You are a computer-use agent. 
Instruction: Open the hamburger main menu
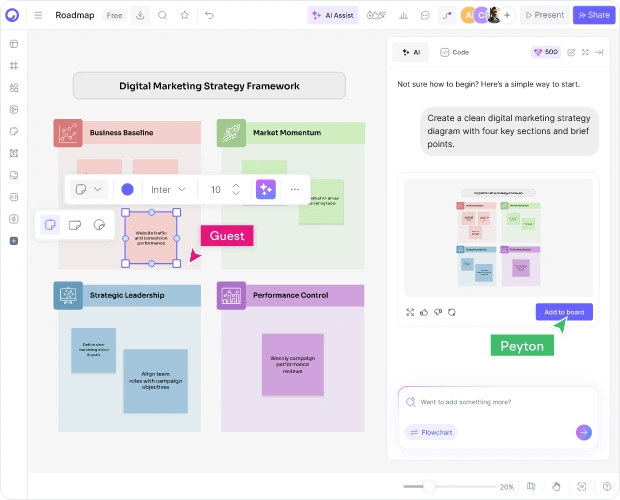38,15
